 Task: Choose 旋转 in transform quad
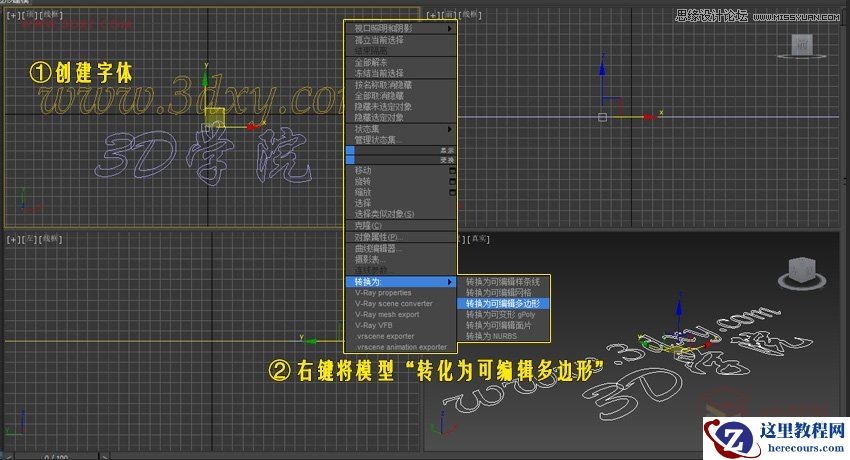click(x=363, y=182)
